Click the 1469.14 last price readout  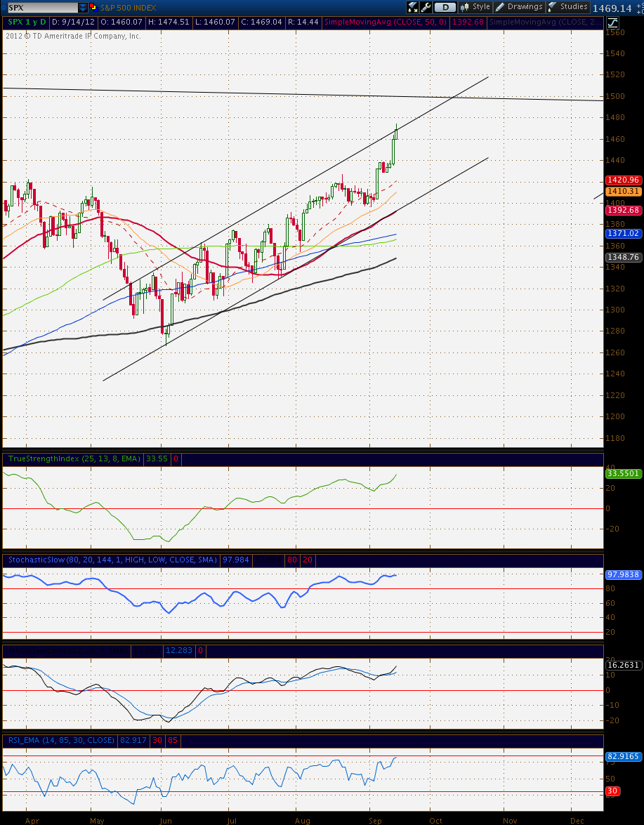[612, 8]
